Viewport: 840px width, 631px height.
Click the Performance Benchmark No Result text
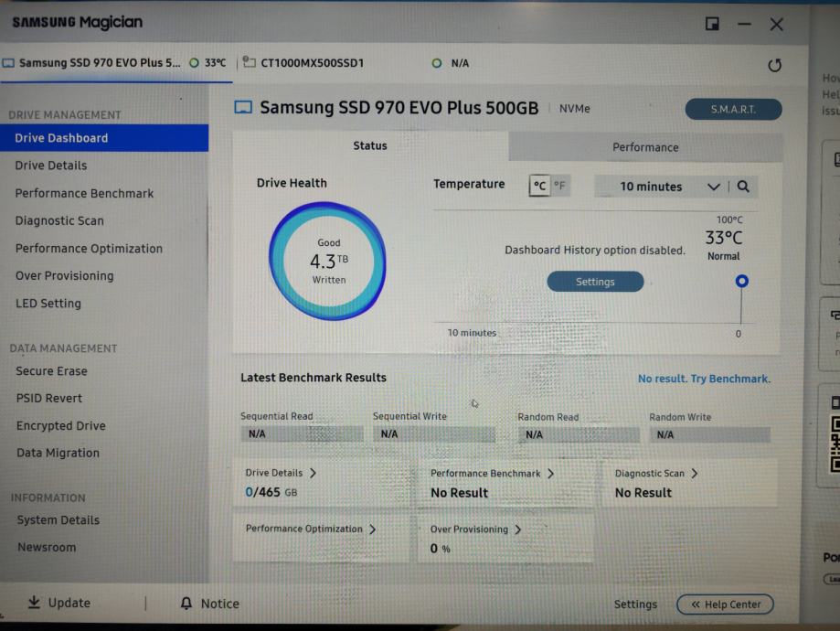click(459, 493)
